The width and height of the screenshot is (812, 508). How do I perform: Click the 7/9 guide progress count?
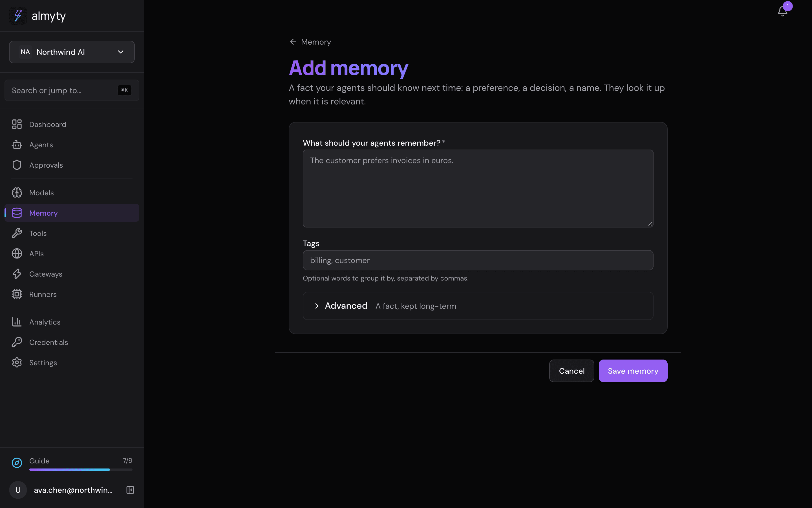[127, 461]
